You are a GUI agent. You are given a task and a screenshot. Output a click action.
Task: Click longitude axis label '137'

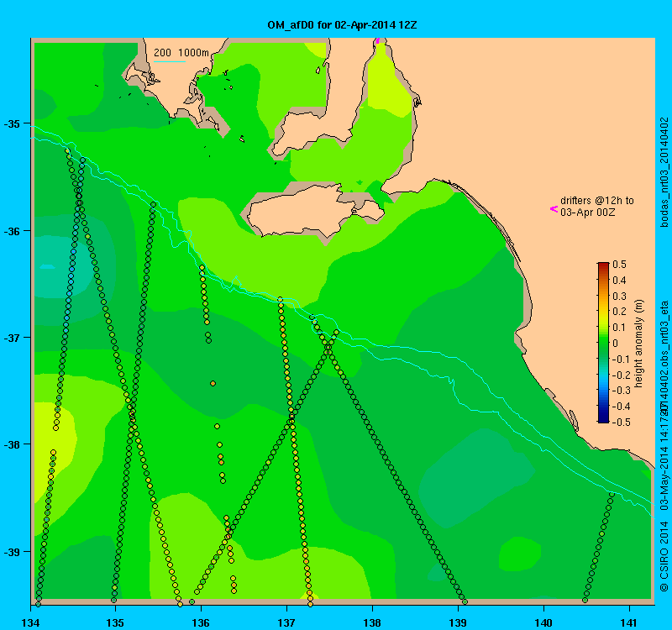286,622
